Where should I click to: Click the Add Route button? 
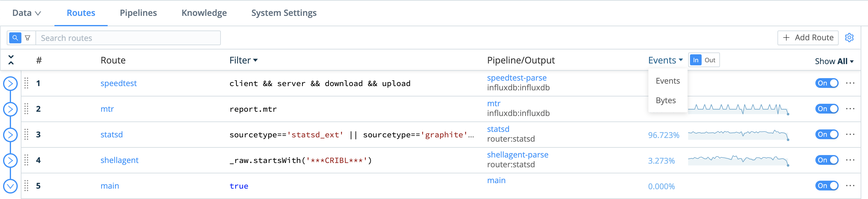point(808,38)
